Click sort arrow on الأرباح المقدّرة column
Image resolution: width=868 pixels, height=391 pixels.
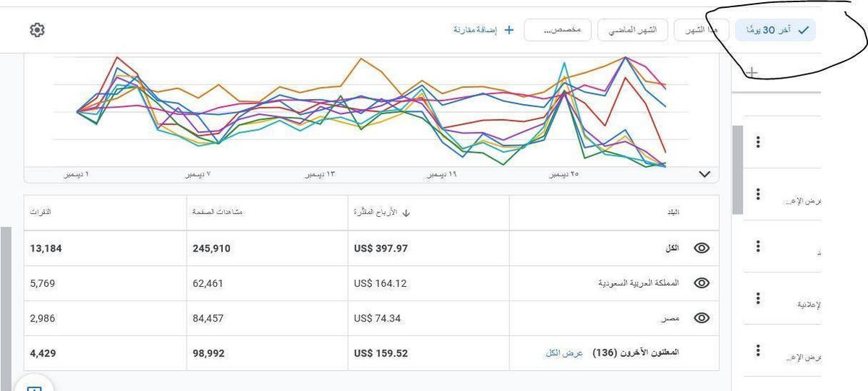tap(406, 213)
